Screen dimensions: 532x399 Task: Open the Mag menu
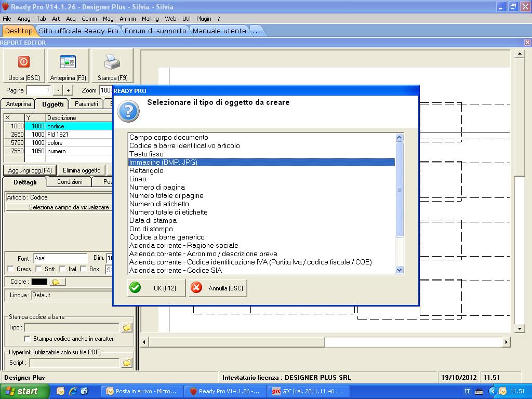(108, 19)
